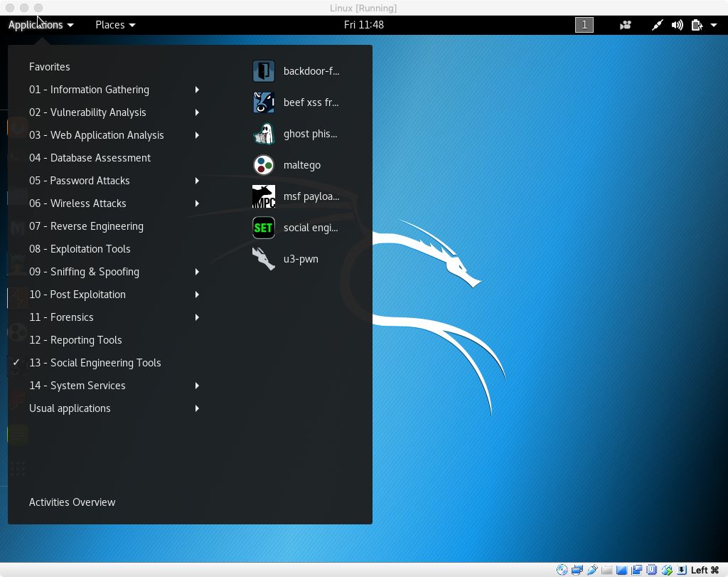Click the VirtualBox display status icon
The height and width of the screenshot is (577, 728).
[621, 570]
